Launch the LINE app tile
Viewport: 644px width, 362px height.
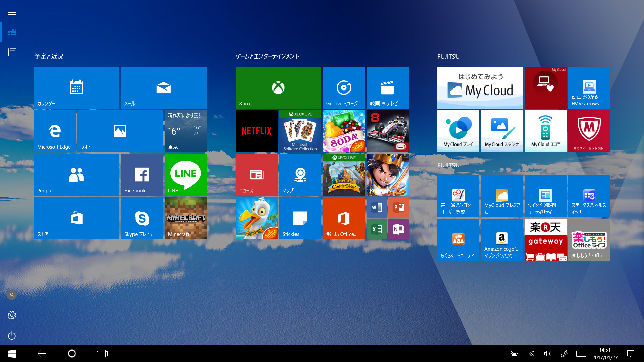(185, 175)
